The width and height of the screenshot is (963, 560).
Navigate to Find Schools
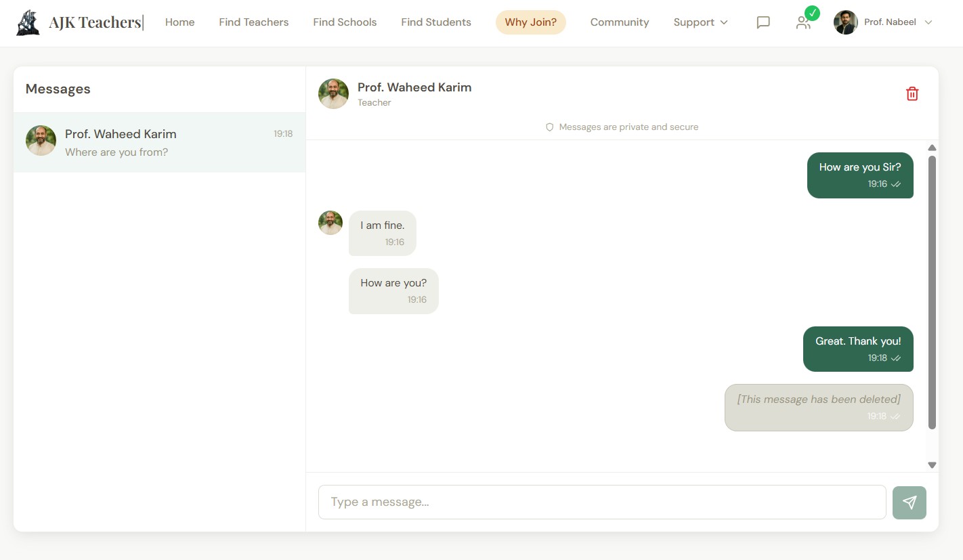345,22
